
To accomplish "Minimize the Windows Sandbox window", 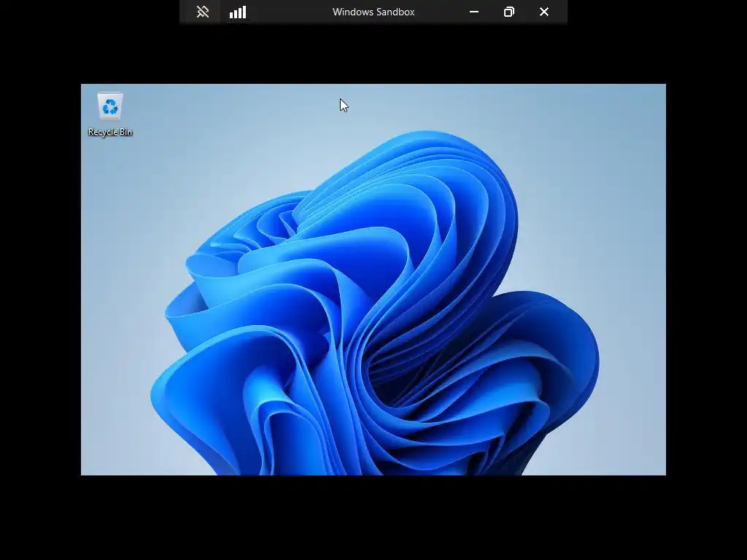I will click(474, 12).
